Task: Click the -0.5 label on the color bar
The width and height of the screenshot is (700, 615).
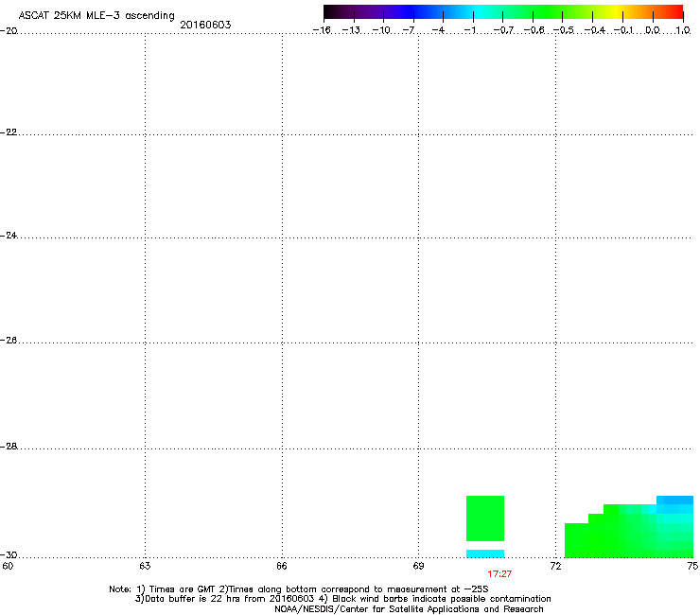Action: pos(564,30)
